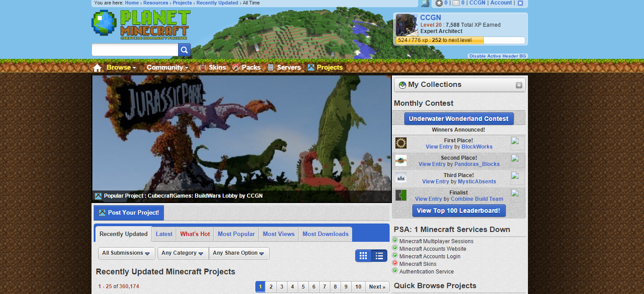Open the Pandoras_Blocks profile link
Viewport: 644px width, 294px height.
477,164
